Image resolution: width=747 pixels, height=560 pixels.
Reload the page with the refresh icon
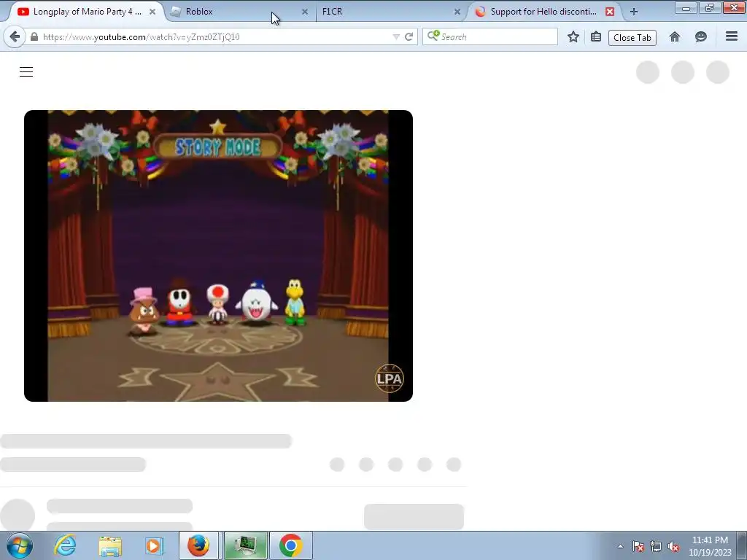tap(409, 36)
